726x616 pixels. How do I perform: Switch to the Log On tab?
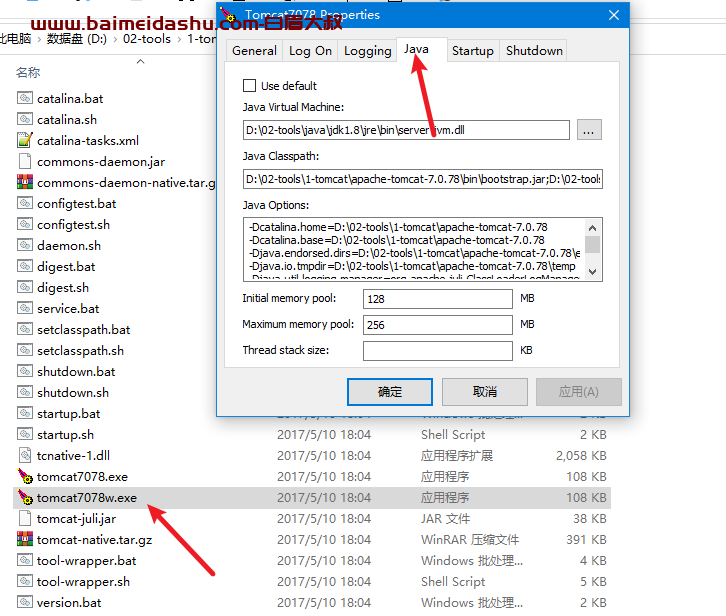pyautogui.click(x=310, y=50)
